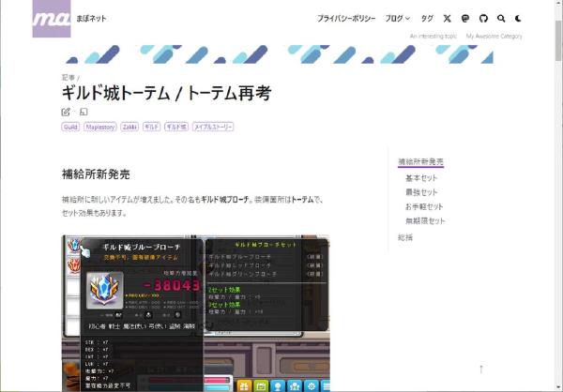Toggle dark mode with the moon icon

(519, 19)
